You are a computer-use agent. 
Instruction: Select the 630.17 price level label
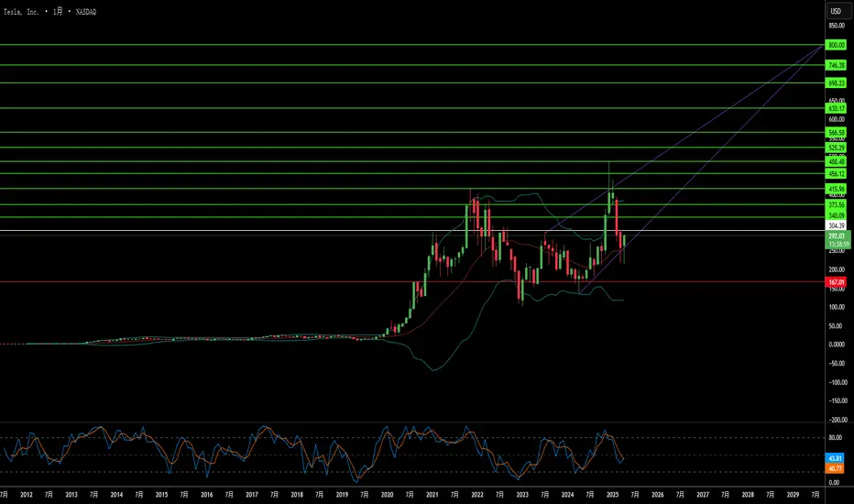click(x=836, y=108)
